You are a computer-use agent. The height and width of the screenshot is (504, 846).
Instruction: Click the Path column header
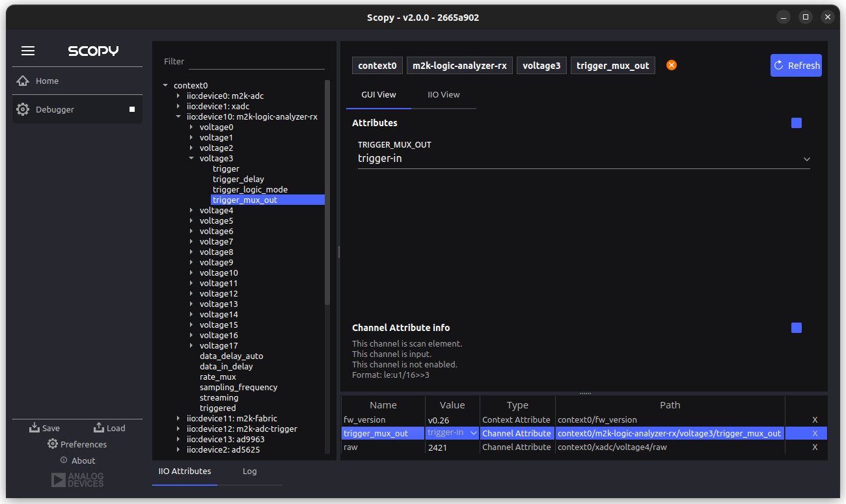point(670,405)
